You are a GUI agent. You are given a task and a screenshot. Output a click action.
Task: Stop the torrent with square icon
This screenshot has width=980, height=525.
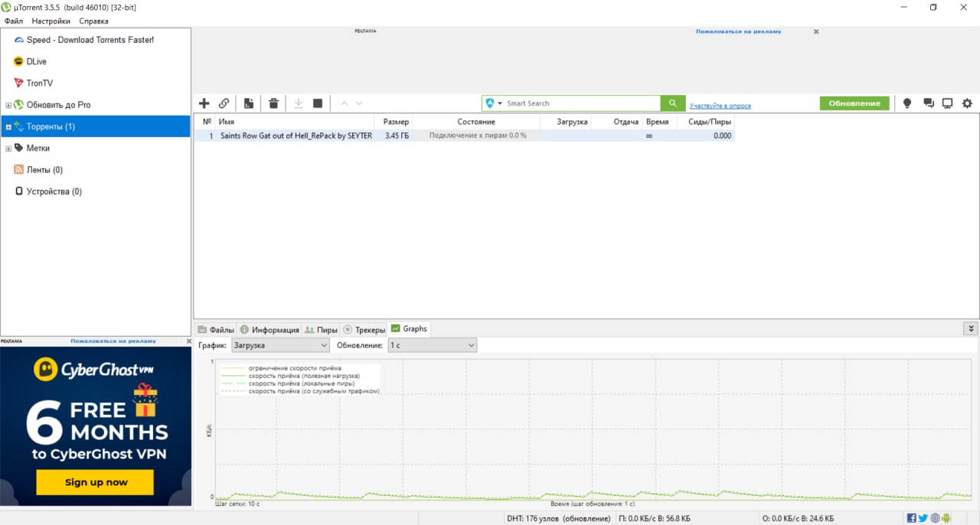click(318, 103)
